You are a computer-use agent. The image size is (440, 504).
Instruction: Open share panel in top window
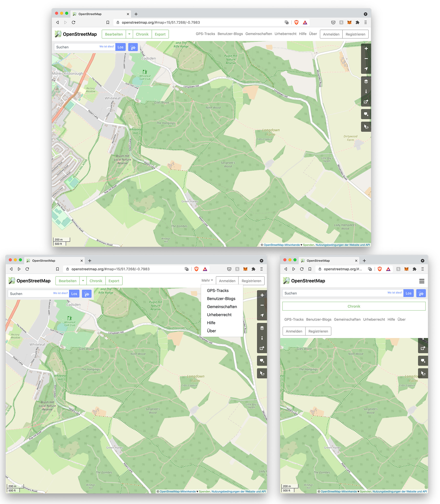pos(366,102)
